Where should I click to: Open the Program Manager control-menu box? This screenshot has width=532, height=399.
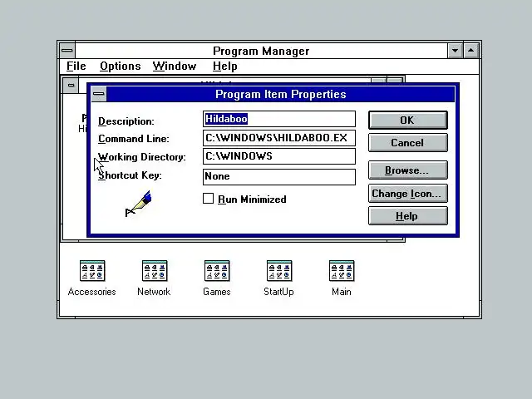[67, 51]
